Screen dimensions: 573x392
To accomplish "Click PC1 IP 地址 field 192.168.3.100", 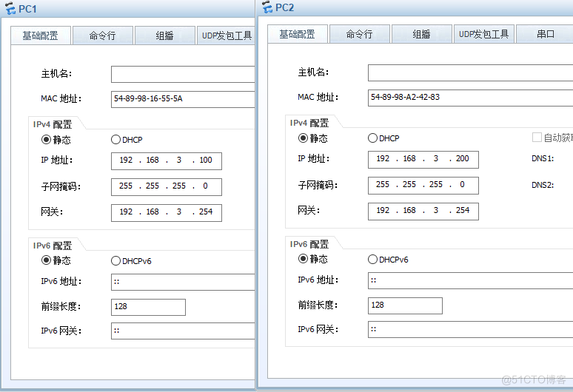I will (167, 161).
